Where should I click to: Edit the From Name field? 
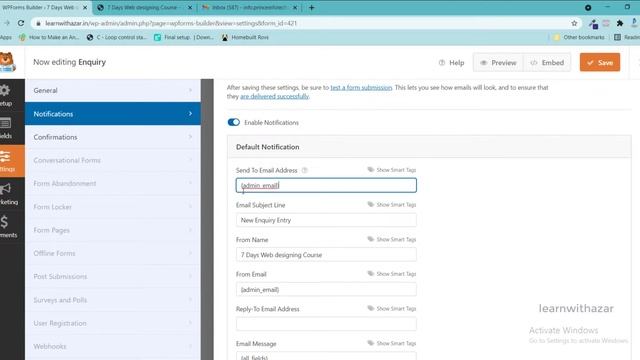pyautogui.click(x=326, y=255)
